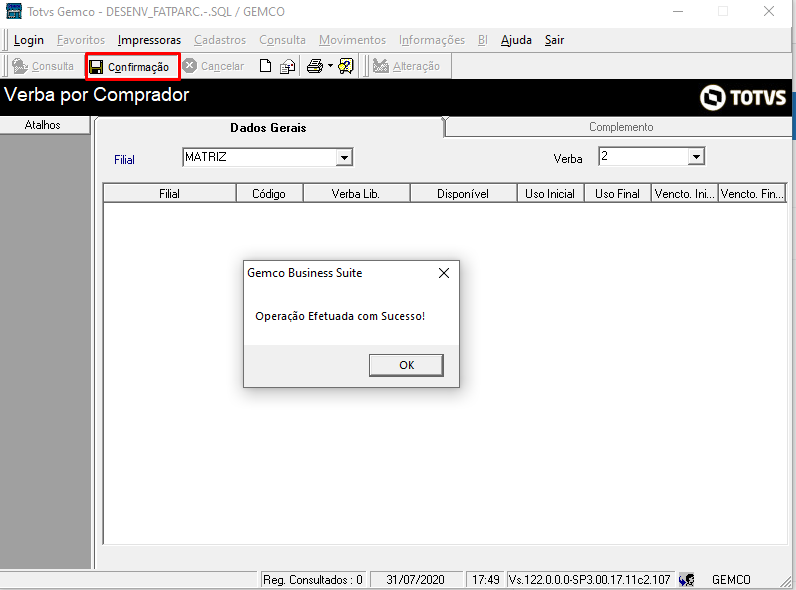Viewport: 796px width, 590px height.
Task: Open the BI menu
Action: [x=482, y=40]
